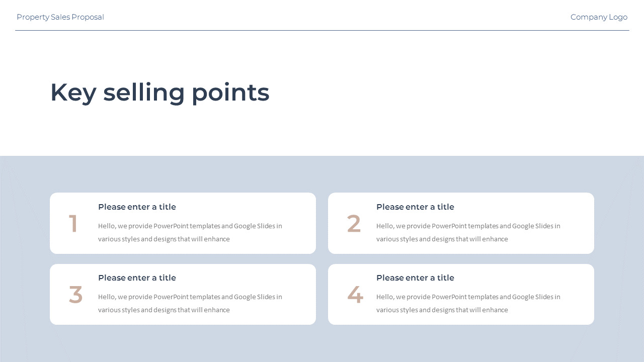
Task: Select the description text in card 1
Action: (190, 232)
